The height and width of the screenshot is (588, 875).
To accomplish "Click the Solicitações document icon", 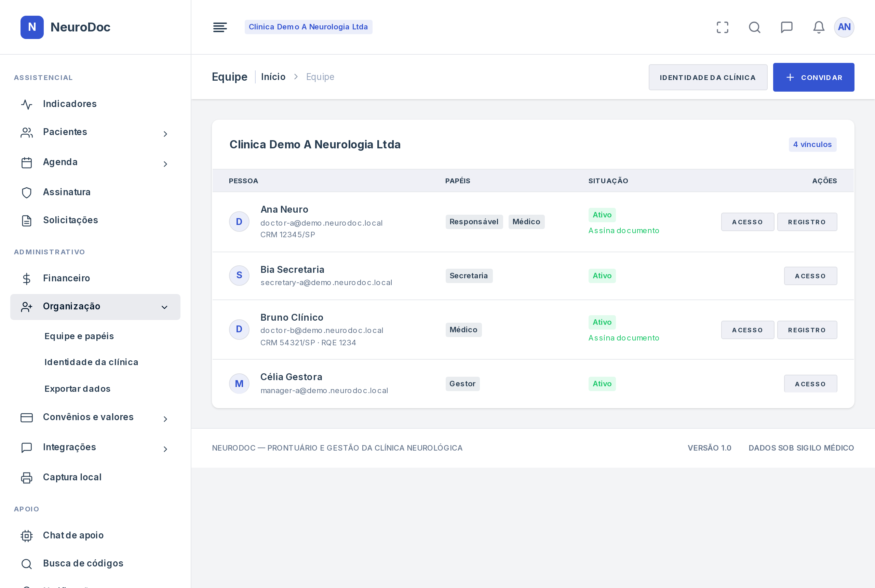I will (x=27, y=220).
